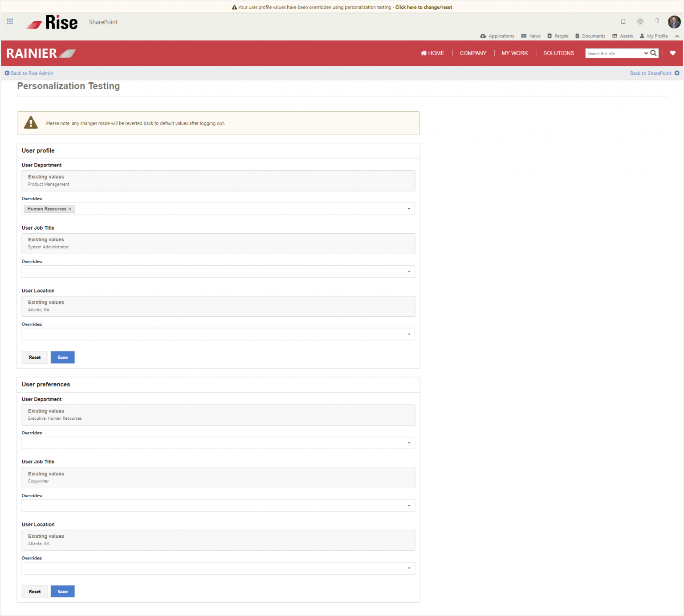Collapse the quick links bar with the chevron
Screen dimensions: 684x616
pyautogui.click(x=677, y=36)
